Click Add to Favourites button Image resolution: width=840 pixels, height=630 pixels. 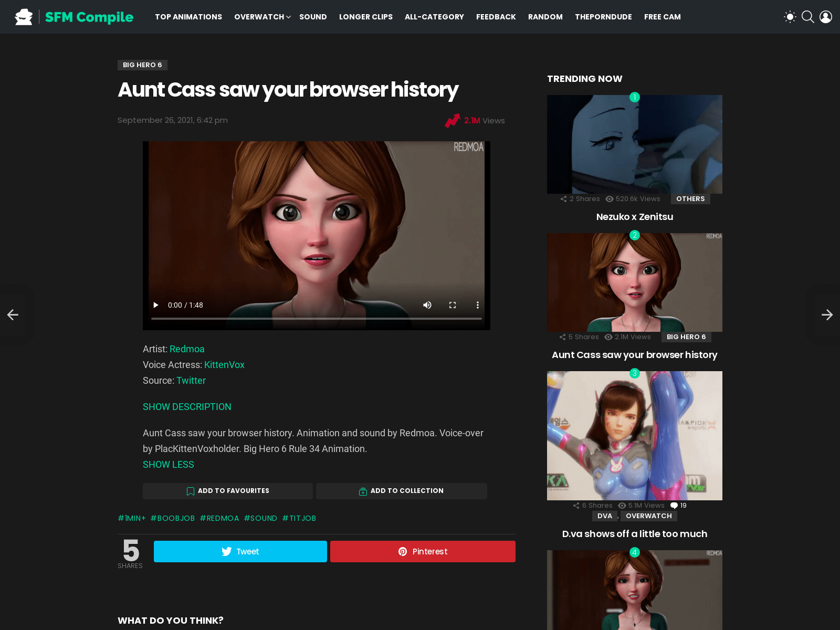[228, 491]
